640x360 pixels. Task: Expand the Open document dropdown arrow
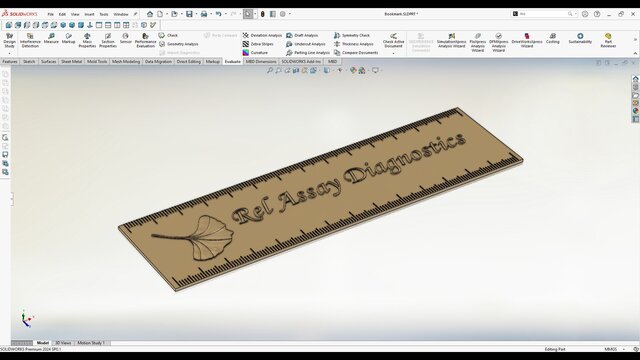(182, 14)
